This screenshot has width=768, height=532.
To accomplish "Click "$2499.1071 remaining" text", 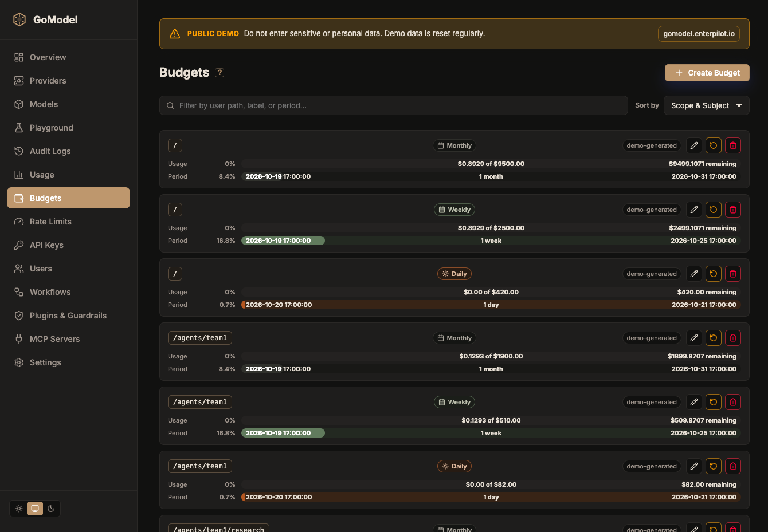I will [x=703, y=228].
